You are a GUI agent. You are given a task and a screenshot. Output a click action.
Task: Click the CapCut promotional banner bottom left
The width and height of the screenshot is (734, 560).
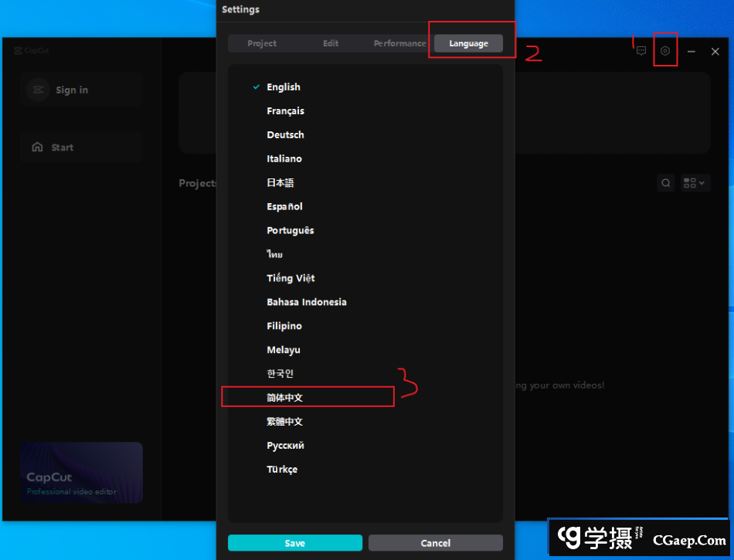81,473
